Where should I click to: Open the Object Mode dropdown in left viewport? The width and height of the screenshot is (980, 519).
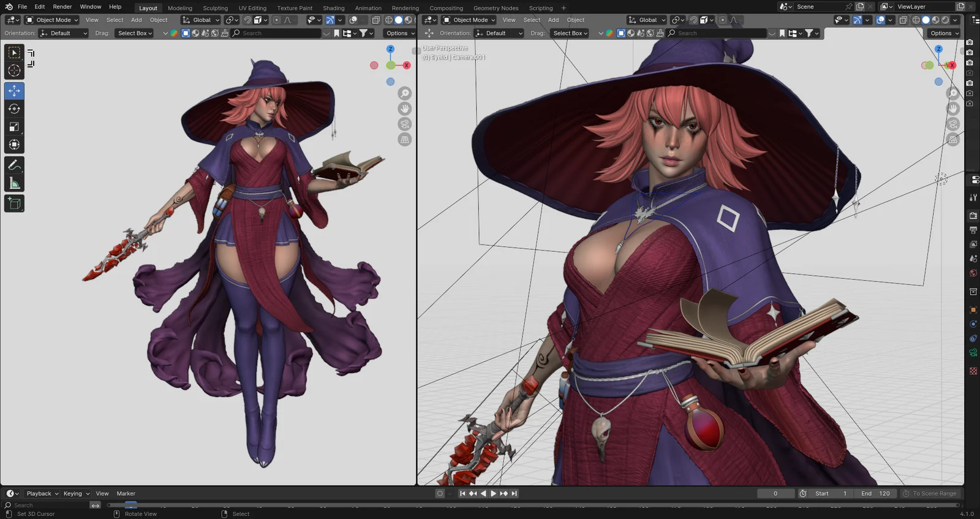point(52,20)
